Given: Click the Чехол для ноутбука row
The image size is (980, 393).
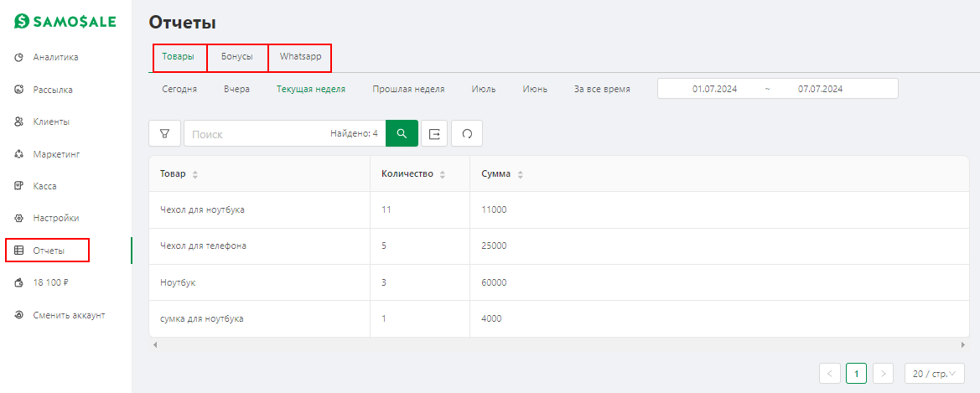Looking at the screenshot, I should (x=559, y=210).
